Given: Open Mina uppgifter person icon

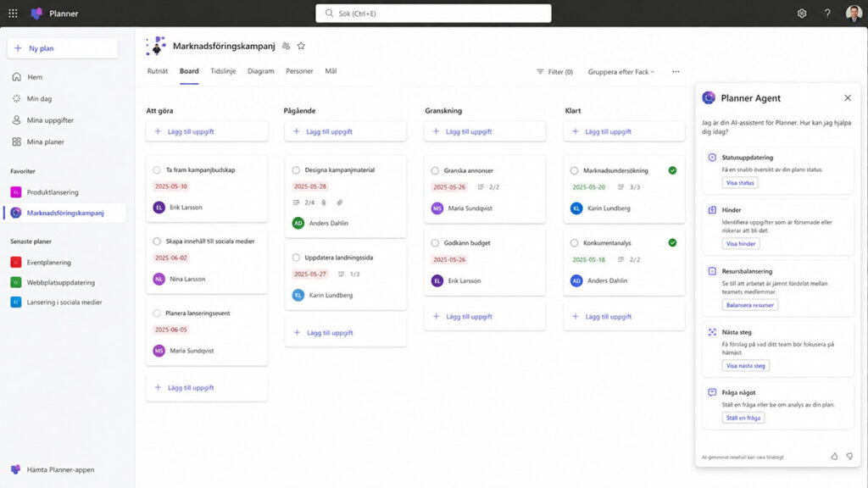Looking at the screenshot, I should (17, 120).
